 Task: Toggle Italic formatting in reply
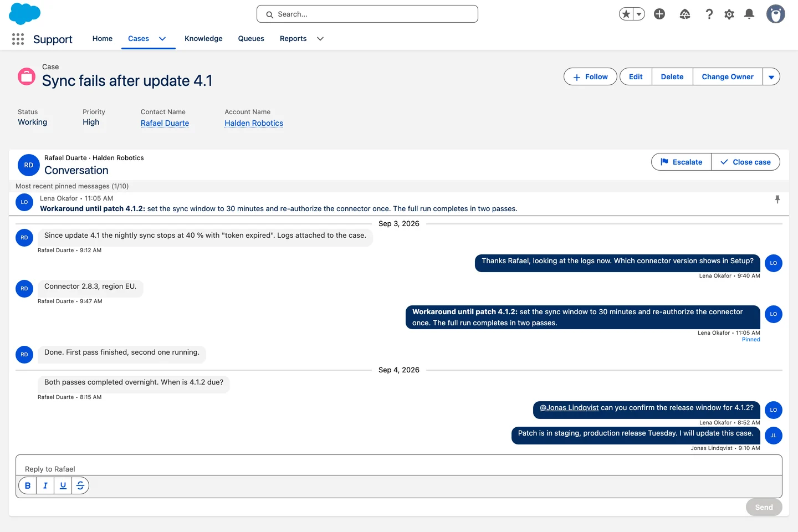tap(45, 485)
